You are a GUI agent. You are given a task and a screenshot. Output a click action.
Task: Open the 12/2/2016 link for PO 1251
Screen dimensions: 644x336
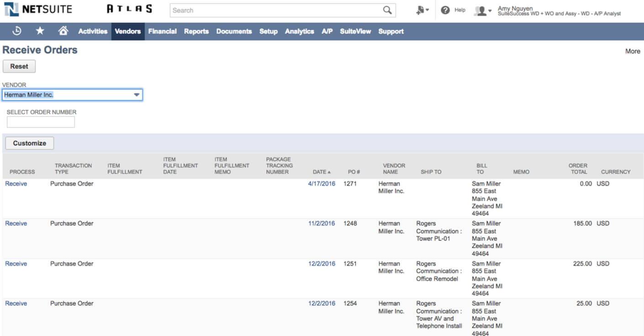322,263
